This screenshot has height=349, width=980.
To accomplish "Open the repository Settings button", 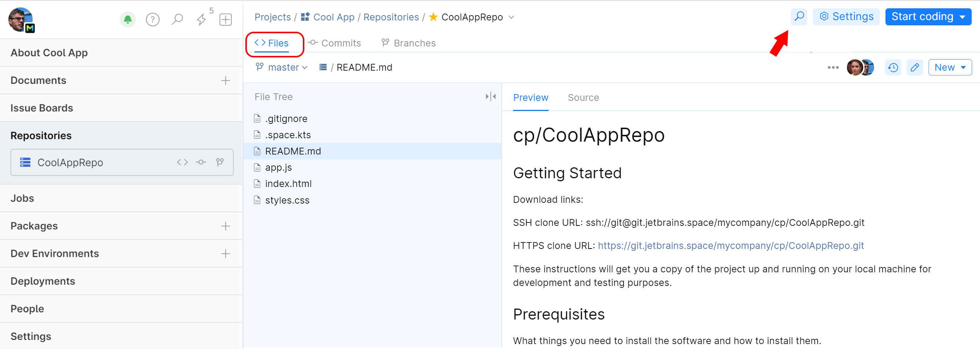I will point(846,17).
